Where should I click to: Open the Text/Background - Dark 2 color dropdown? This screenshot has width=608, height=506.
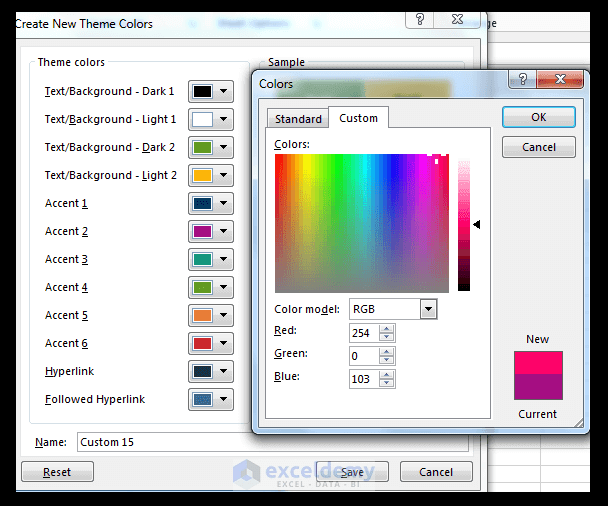coord(211,147)
